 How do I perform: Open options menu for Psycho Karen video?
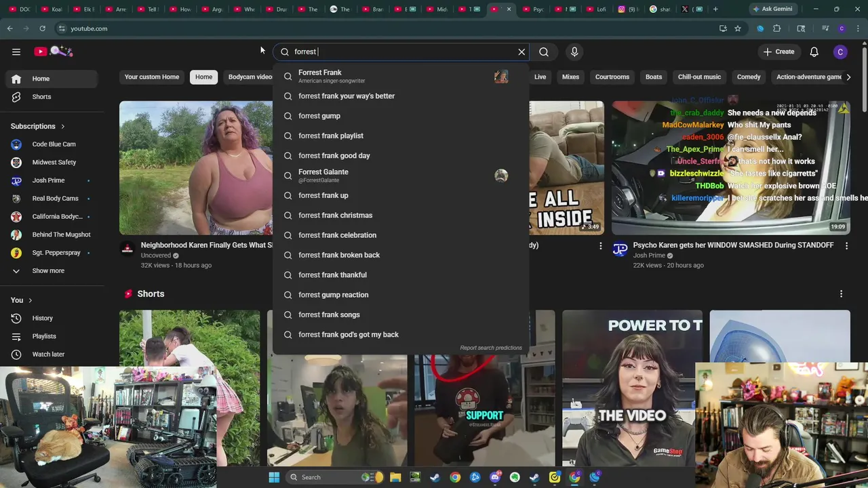click(x=846, y=246)
